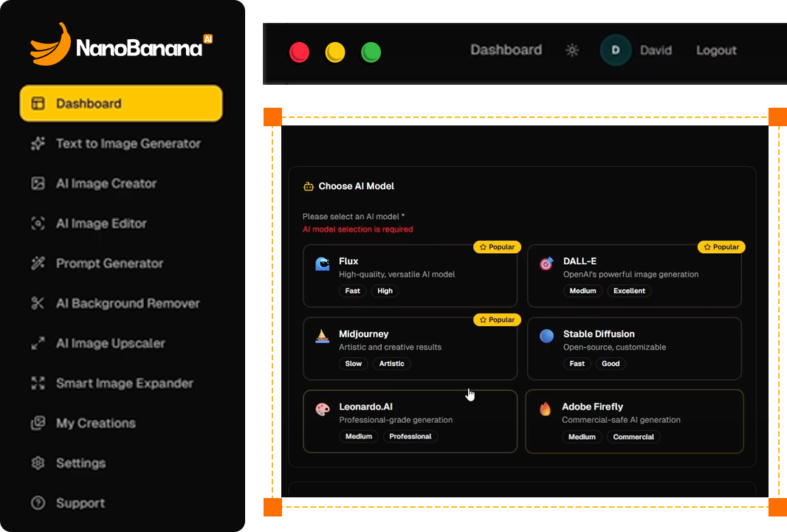Click the NanoBanana banana logo
The image size is (787, 532).
pos(50,44)
